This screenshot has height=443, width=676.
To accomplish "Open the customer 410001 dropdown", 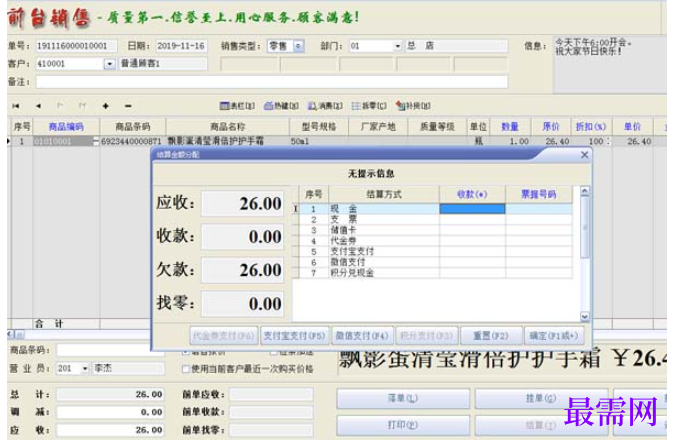I will tap(110, 64).
